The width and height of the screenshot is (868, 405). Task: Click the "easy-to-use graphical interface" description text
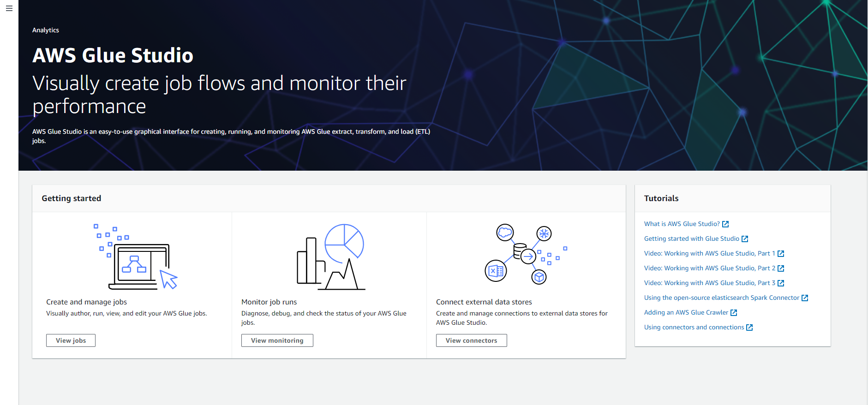click(x=231, y=136)
